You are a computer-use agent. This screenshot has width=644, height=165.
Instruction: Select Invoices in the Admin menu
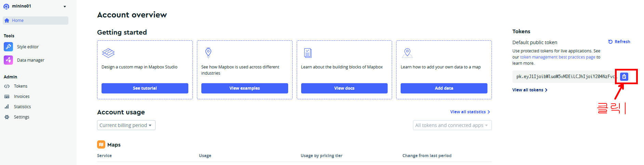(x=22, y=97)
